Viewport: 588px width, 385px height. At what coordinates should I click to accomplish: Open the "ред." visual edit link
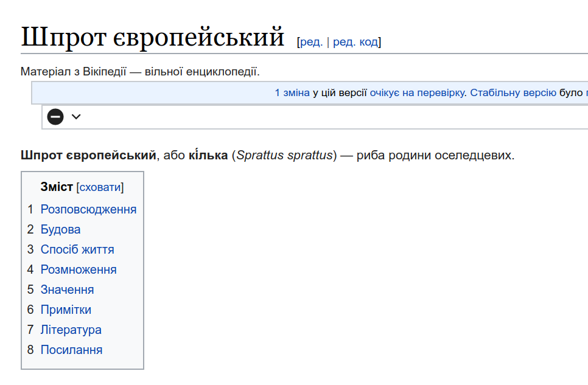click(x=311, y=41)
